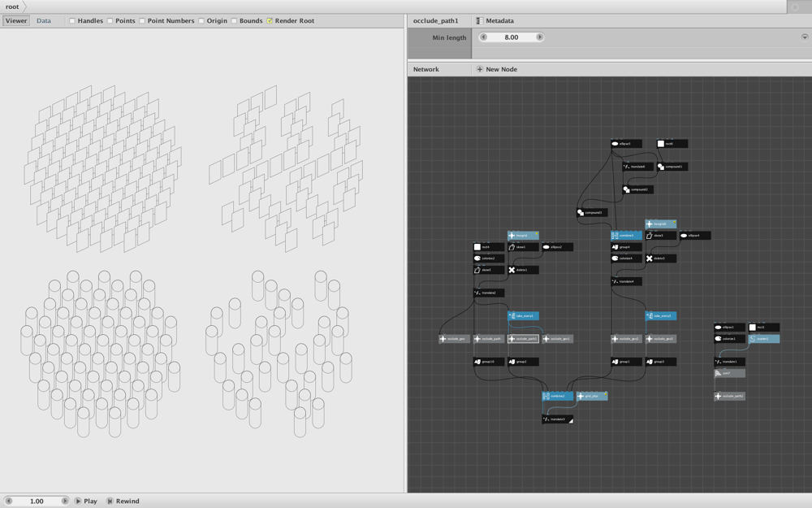Click the delete1 node's X icon
The height and width of the screenshot is (508, 812).
[512, 270]
